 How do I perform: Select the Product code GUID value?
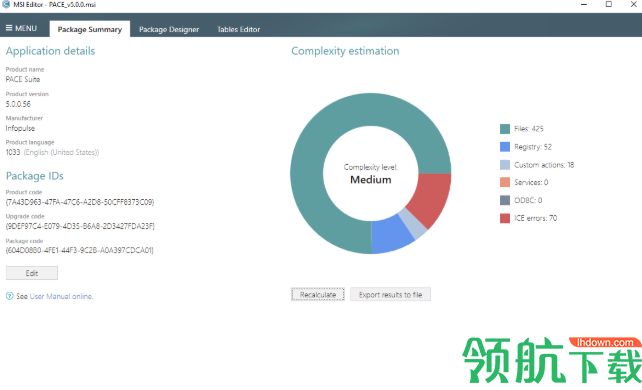80,202
